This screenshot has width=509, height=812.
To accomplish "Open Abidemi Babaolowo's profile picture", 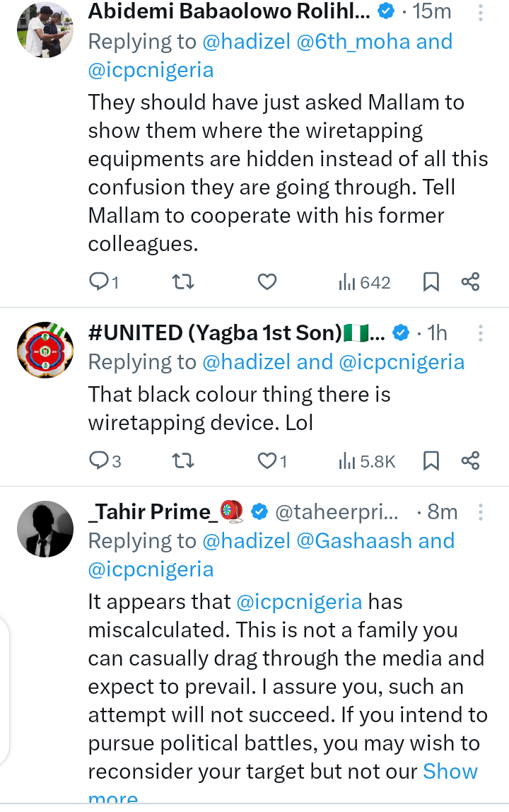I will (x=45, y=30).
